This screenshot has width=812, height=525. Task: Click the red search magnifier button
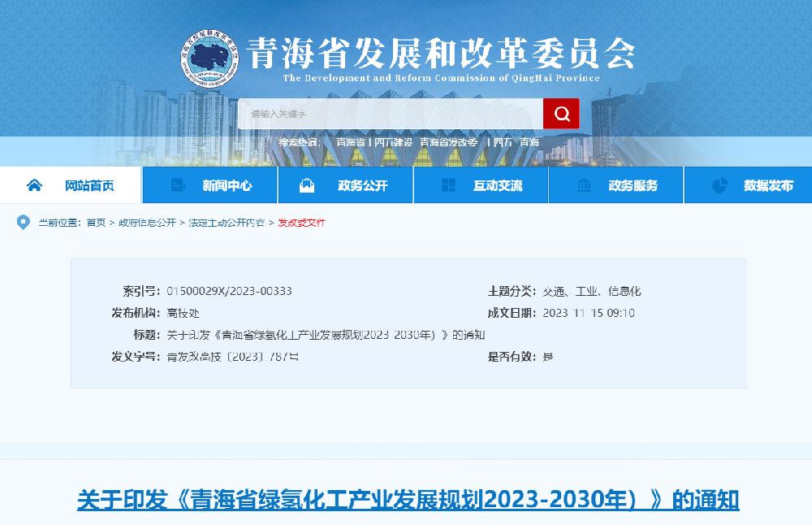(561, 114)
